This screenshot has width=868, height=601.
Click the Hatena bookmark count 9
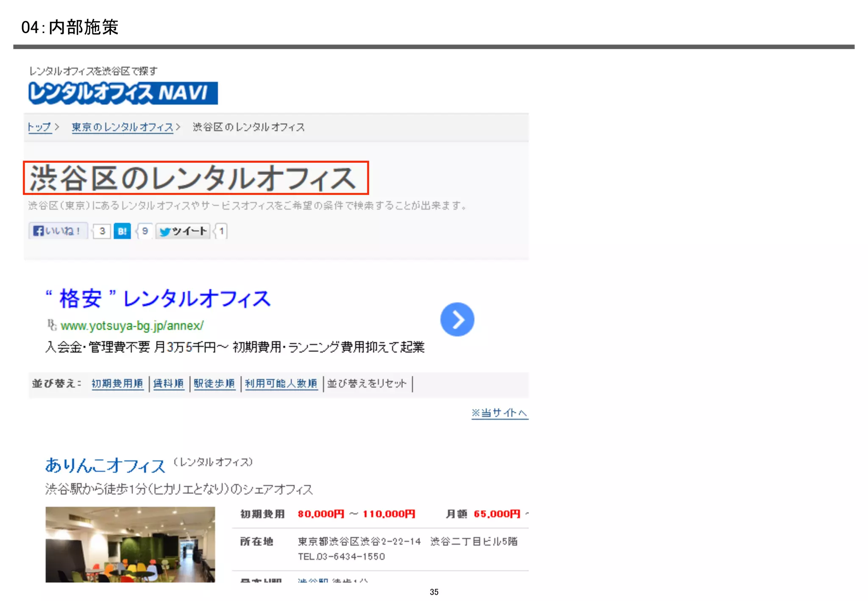point(145,231)
